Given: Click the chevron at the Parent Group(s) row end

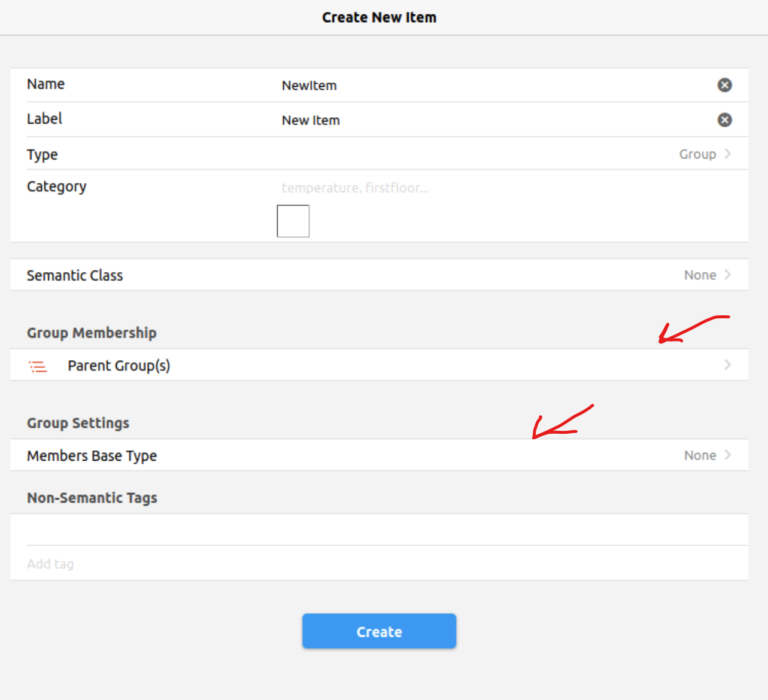Looking at the screenshot, I should tap(728, 365).
